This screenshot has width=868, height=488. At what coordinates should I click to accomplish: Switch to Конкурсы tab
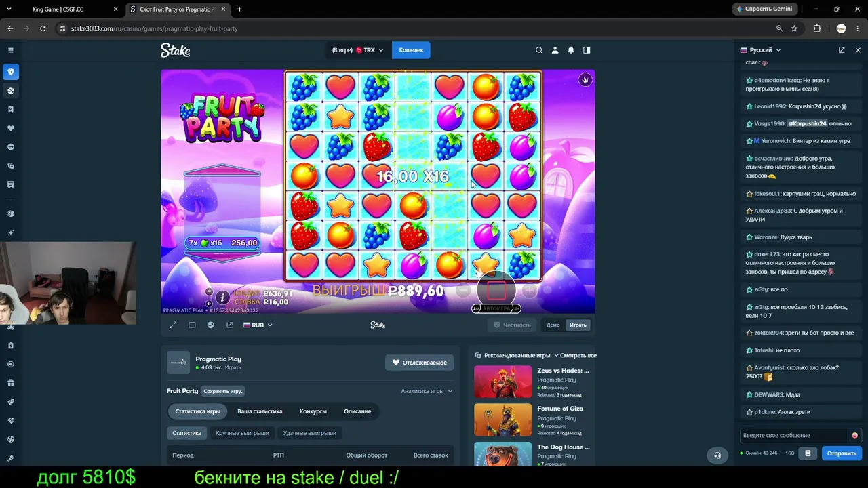313,411
